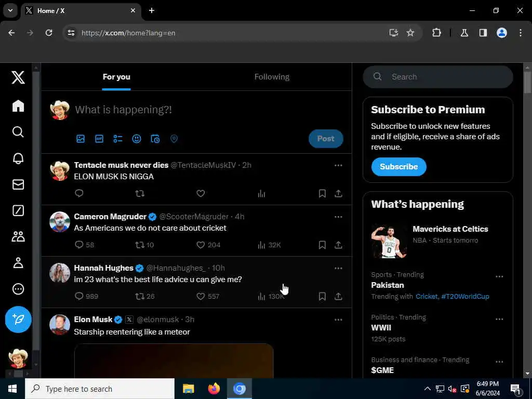The width and height of the screenshot is (532, 399).
Task: Open more options on Tentacle musk post
Action: [338, 166]
